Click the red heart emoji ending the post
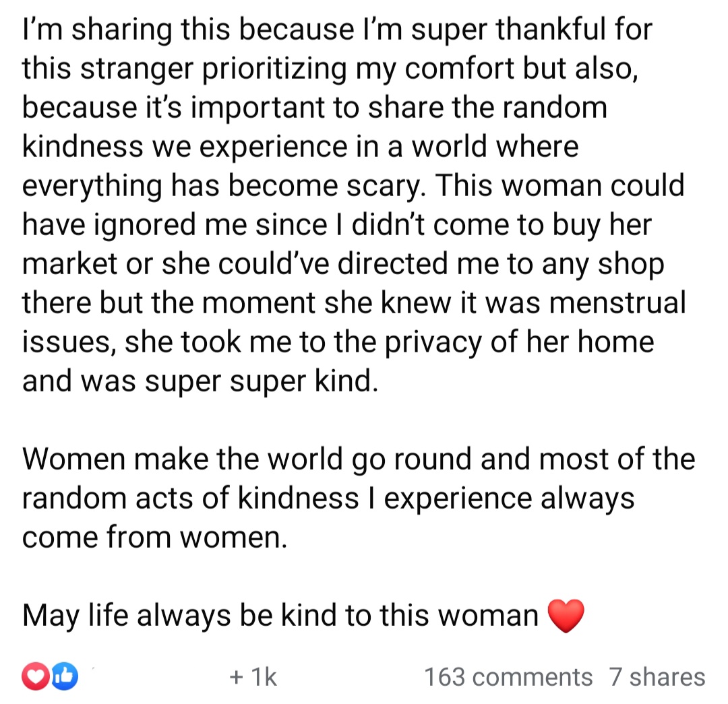The image size is (728, 704). click(x=566, y=616)
